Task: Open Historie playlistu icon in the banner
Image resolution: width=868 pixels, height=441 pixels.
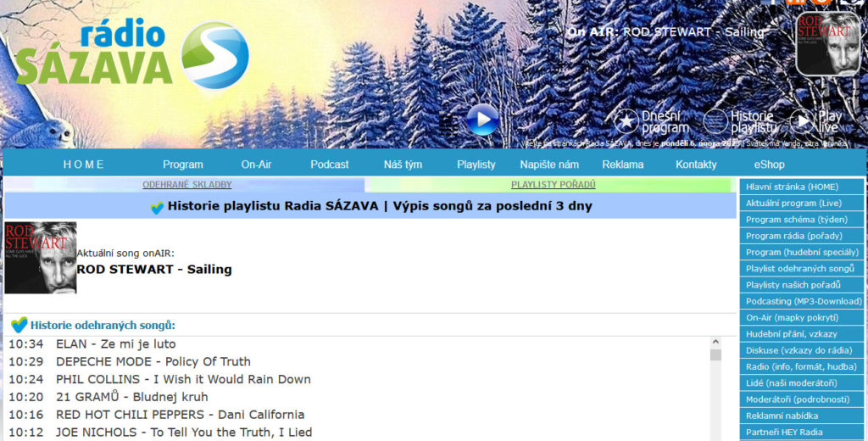Action: (715, 121)
